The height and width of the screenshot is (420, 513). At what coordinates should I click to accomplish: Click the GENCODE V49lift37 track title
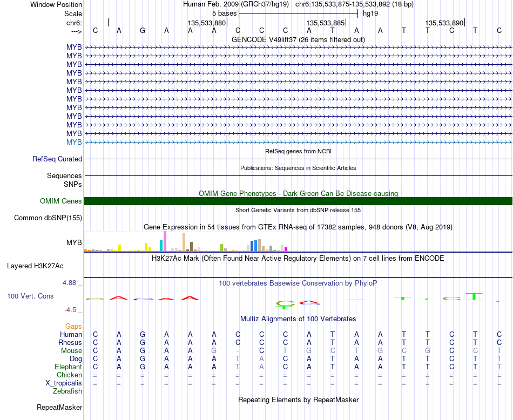pos(298,39)
